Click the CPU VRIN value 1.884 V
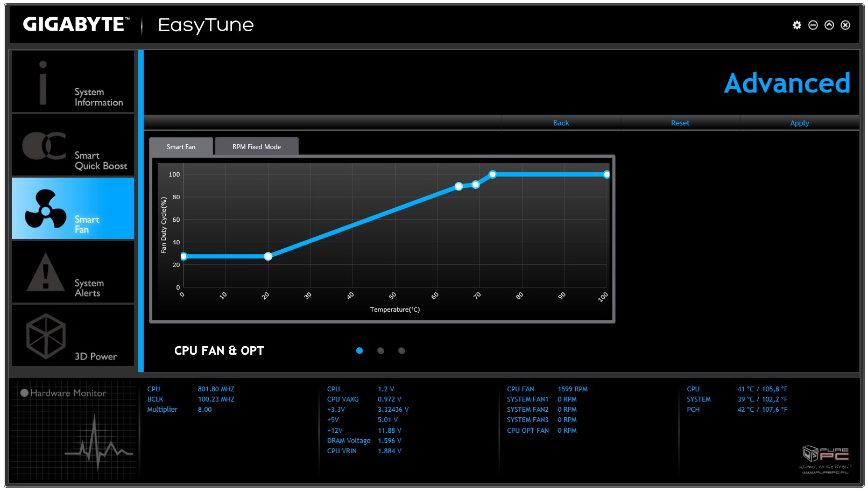 (390, 451)
